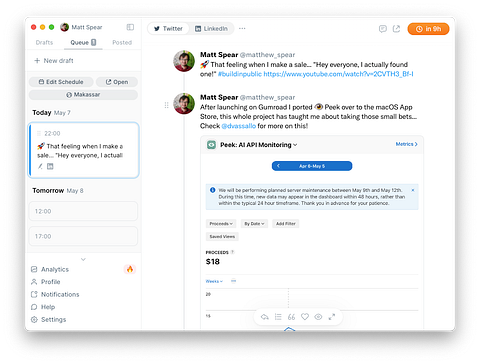Screen dimensions: 480x364
Task: Click the share export icon
Action: [x=396, y=29]
